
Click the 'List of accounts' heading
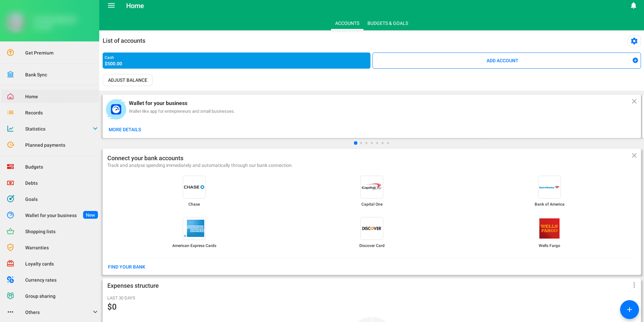click(x=124, y=41)
